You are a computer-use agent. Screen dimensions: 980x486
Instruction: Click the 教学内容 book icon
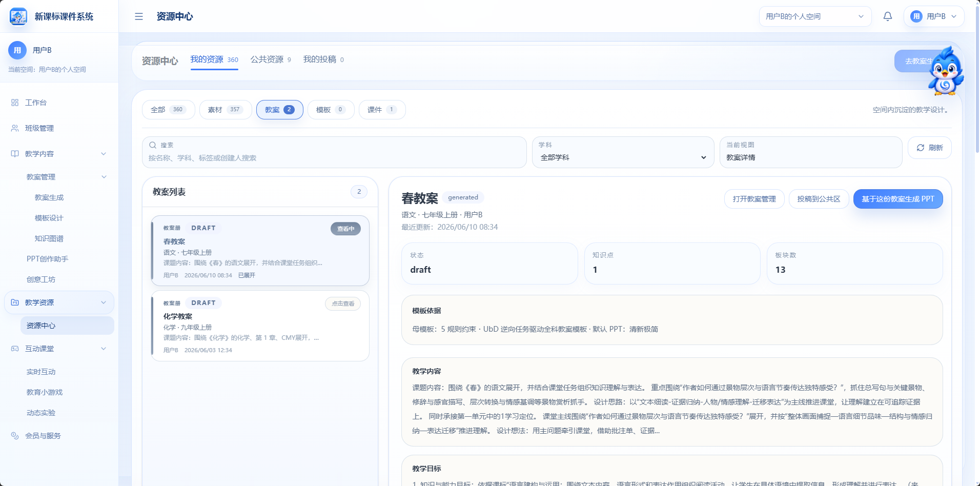15,154
